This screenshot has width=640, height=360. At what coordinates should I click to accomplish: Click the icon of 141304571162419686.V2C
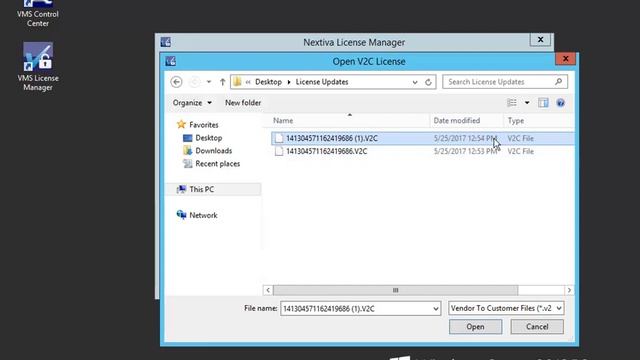(279, 151)
